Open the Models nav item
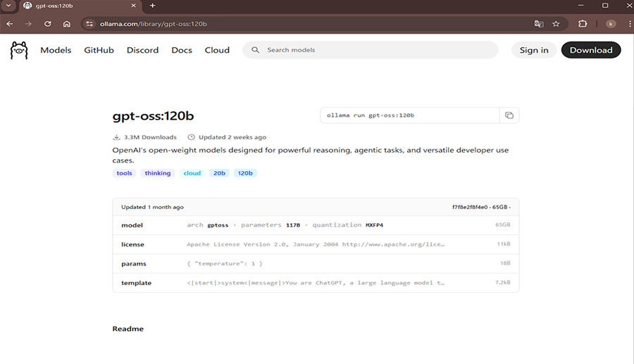Image resolution: width=634 pixels, height=364 pixels. 56,50
